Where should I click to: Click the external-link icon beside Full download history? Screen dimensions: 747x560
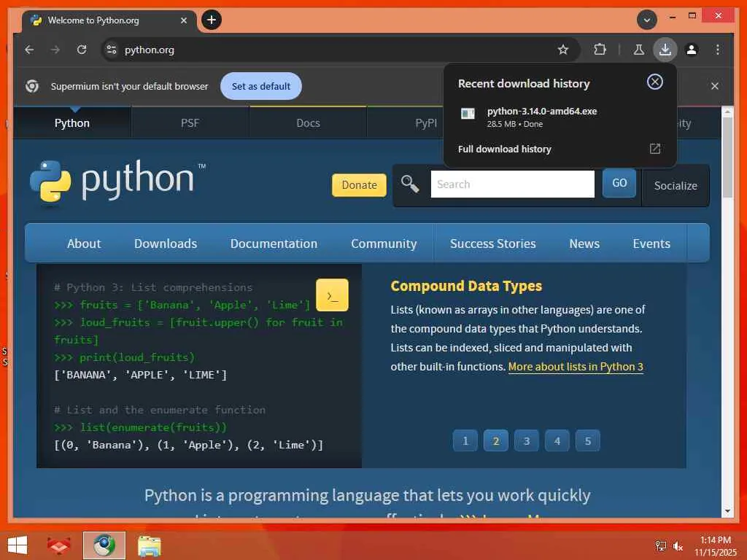[655, 149]
